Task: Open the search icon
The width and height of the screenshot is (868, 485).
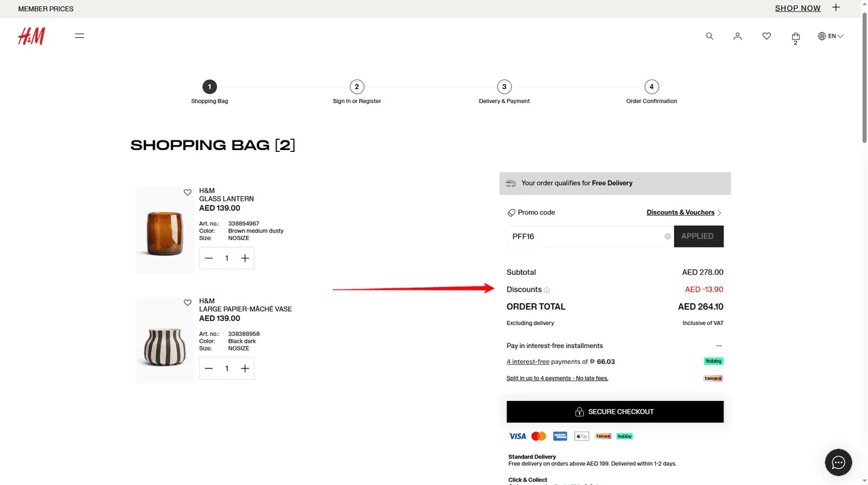Action: pos(709,36)
